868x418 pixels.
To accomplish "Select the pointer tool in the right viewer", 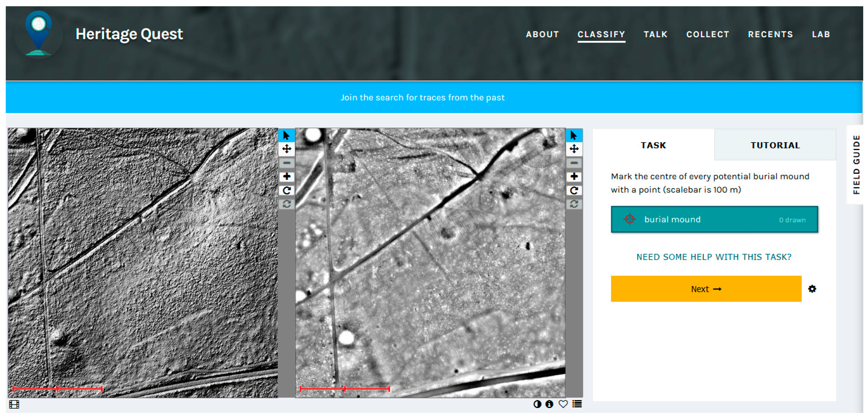I will [574, 136].
